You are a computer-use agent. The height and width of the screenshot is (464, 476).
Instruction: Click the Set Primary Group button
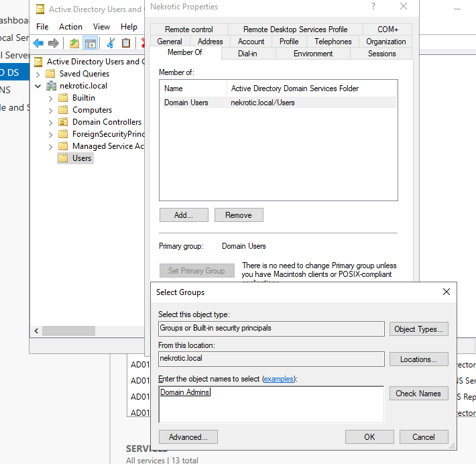[196, 271]
